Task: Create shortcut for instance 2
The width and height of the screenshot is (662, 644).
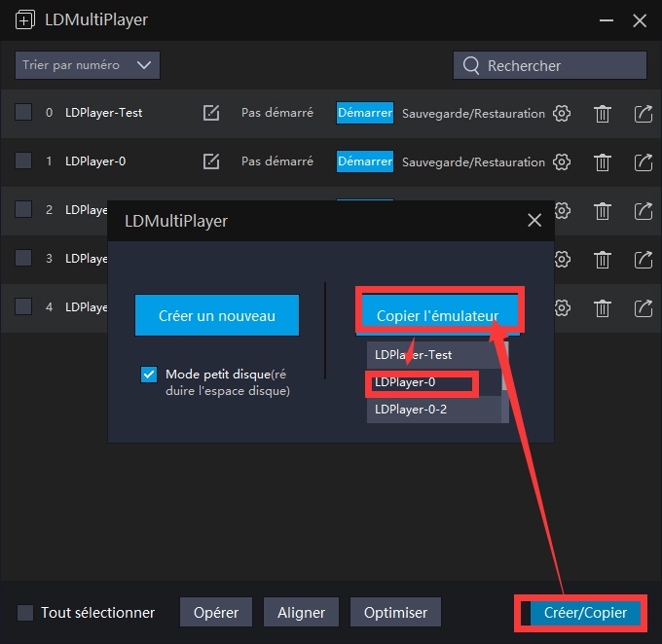Action: (644, 210)
